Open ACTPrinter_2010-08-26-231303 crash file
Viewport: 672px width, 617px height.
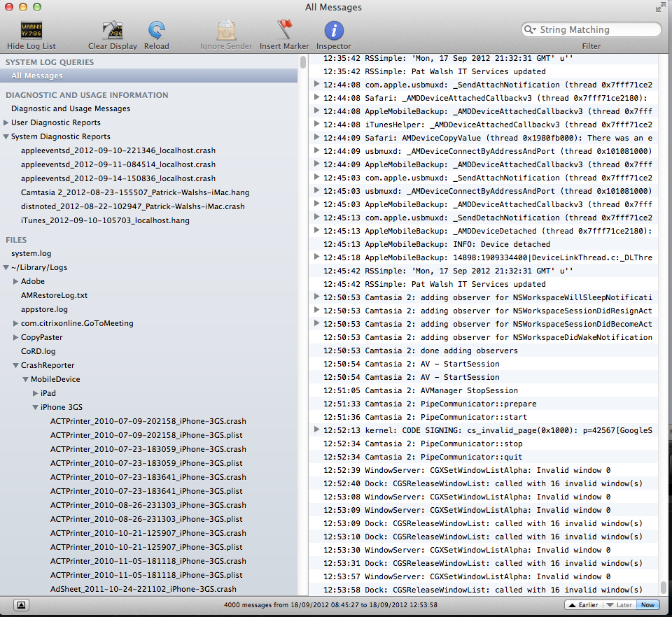pyautogui.click(x=148, y=505)
